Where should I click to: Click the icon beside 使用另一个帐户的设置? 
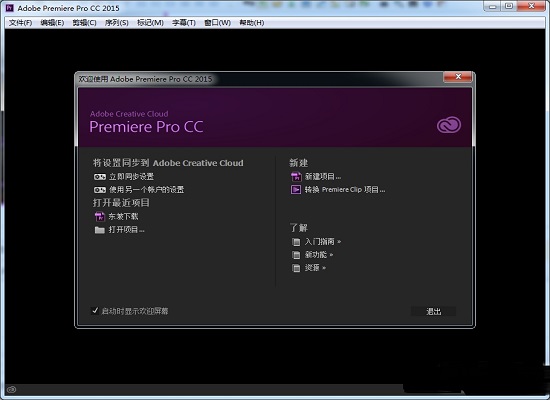[x=100, y=190]
